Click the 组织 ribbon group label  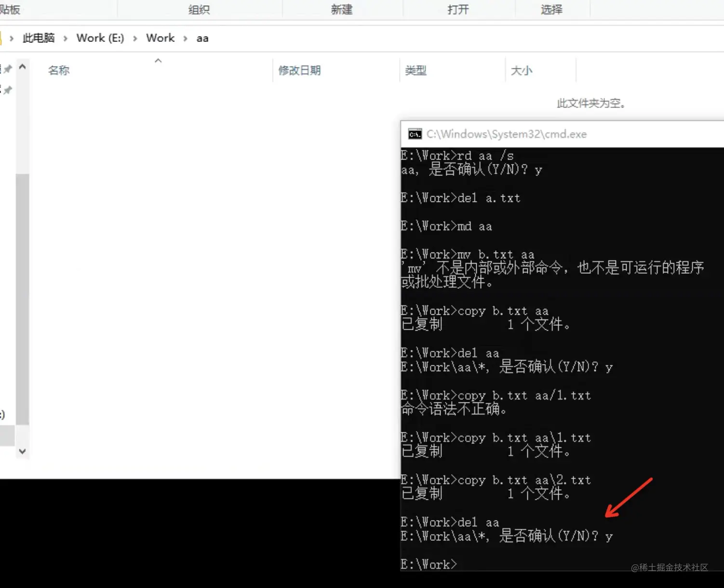[199, 10]
